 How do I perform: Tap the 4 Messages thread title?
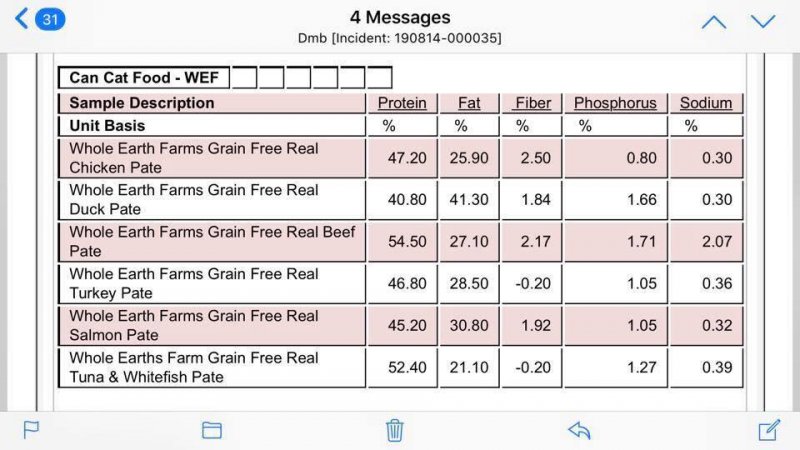tap(400, 17)
